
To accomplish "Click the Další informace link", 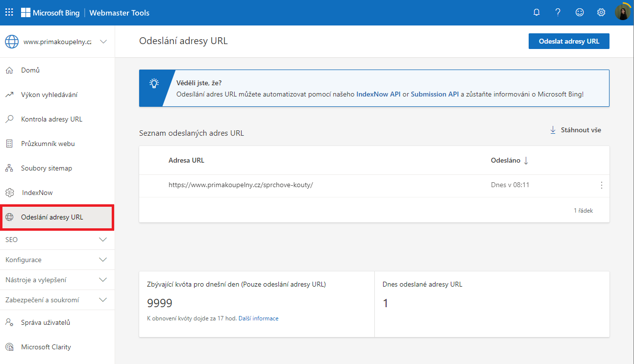I will click(x=258, y=318).
